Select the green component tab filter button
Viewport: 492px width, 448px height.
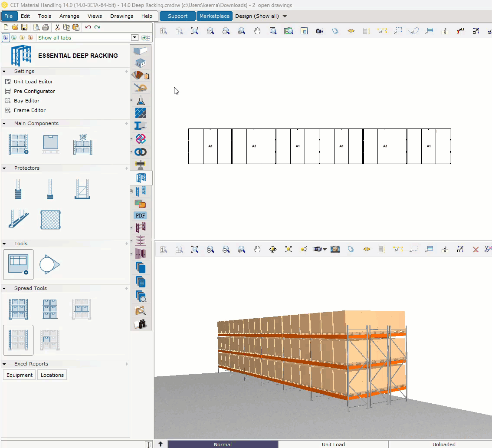pyautogui.click(x=14, y=38)
